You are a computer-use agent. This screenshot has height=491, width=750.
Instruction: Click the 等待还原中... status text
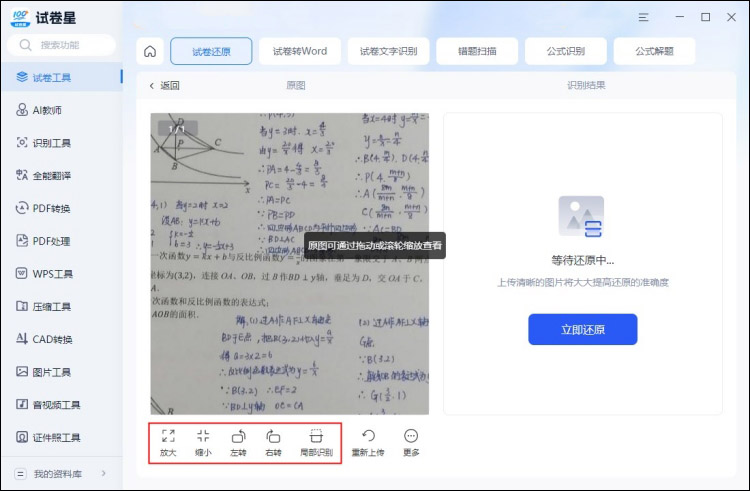coord(583,261)
